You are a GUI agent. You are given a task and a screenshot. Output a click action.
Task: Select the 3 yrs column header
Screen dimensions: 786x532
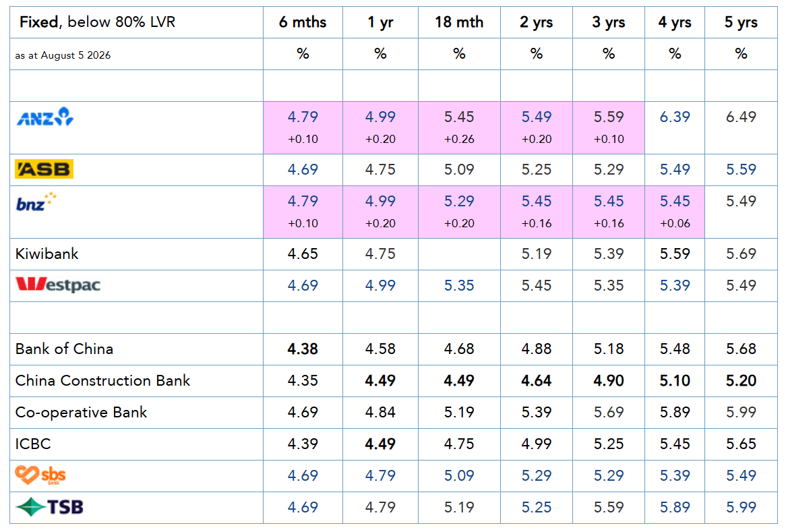click(x=609, y=22)
